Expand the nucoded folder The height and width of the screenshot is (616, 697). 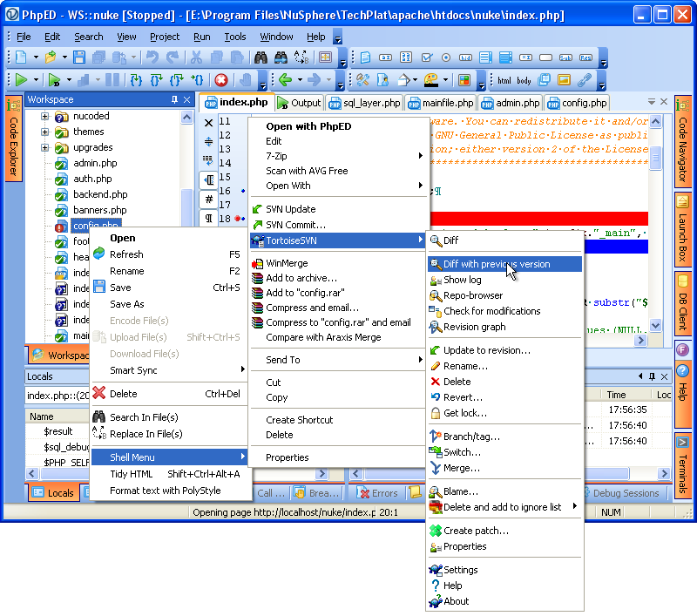pos(44,117)
